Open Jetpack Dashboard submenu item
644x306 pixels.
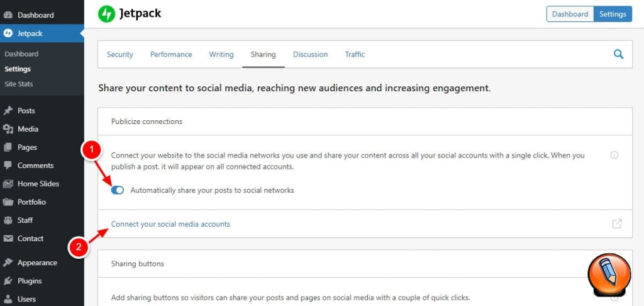coord(21,54)
